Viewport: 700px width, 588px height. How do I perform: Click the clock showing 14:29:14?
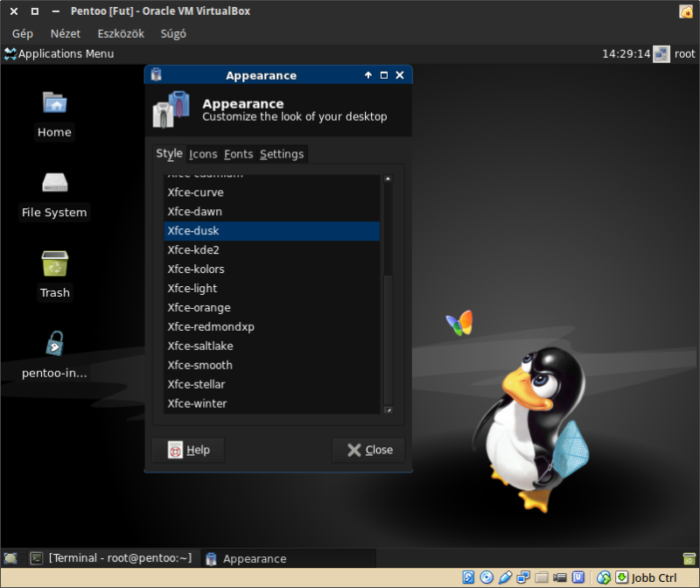tap(626, 54)
